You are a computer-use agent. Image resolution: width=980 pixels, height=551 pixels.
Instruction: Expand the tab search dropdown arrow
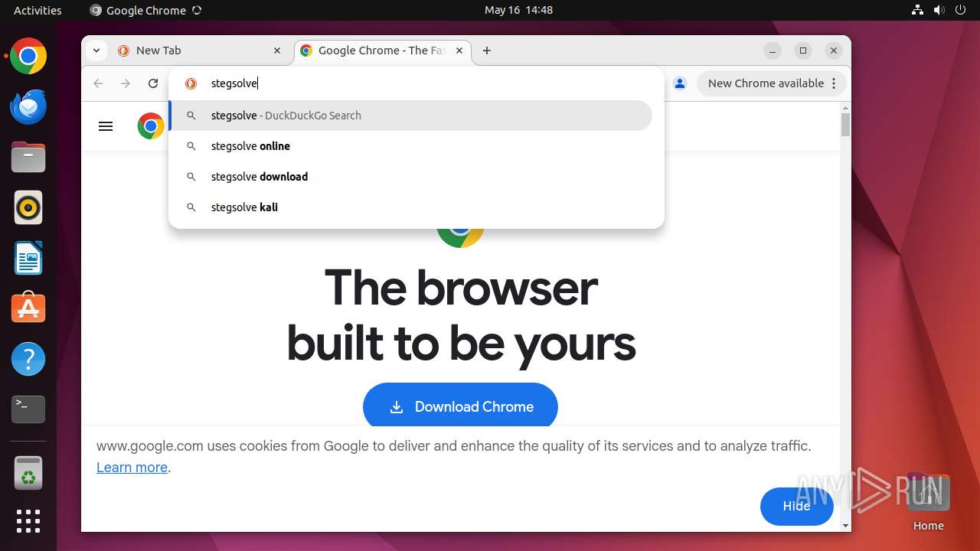(x=96, y=51)
